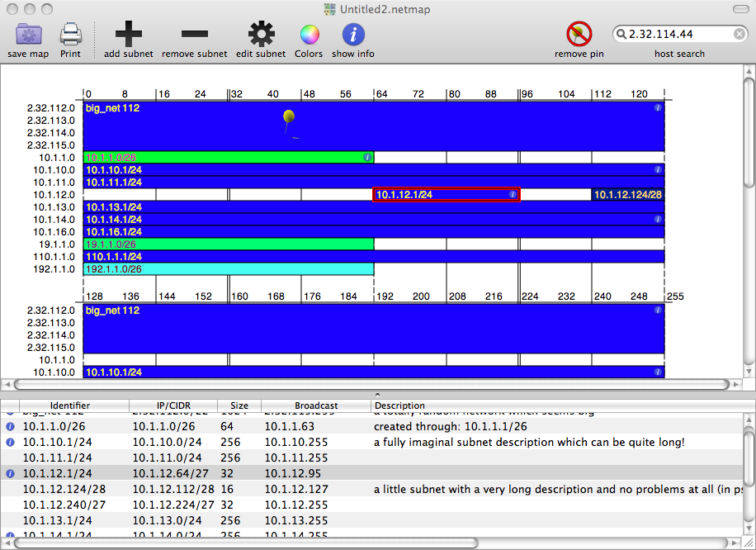Image resolution: width=756 pixels, height=550 pixels.
Task: Add a new subnet with the plus tool
Action: click(x=128, y=36)
